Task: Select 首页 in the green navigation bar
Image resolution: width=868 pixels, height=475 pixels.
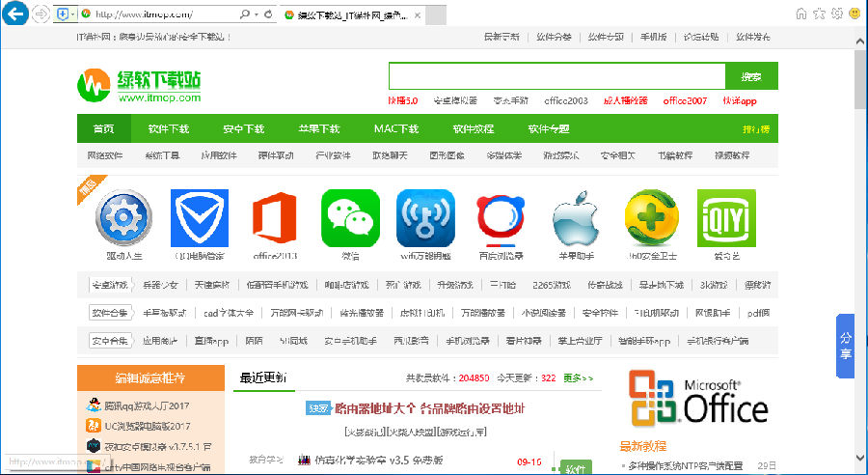Action: click(104, 128)
